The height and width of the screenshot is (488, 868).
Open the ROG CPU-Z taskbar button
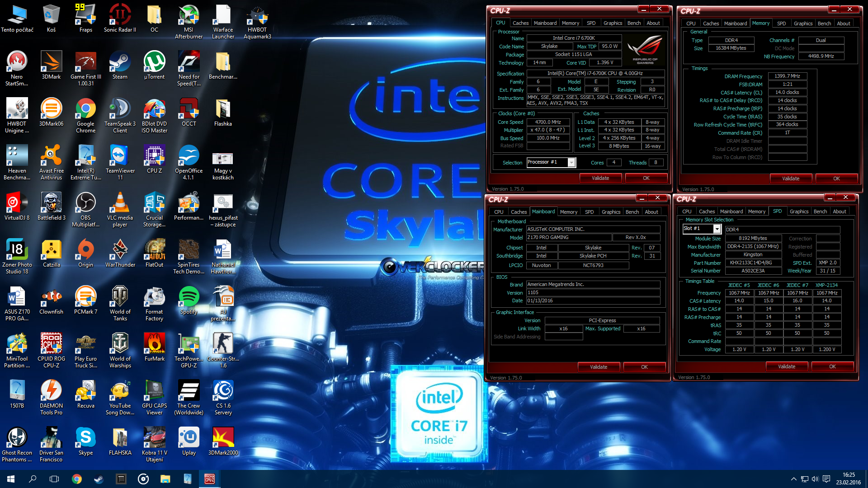[209, 479]
